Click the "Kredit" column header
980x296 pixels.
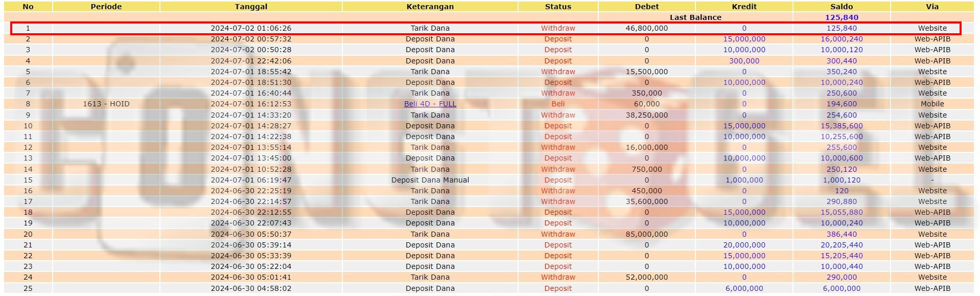click(x=744, y=7)
